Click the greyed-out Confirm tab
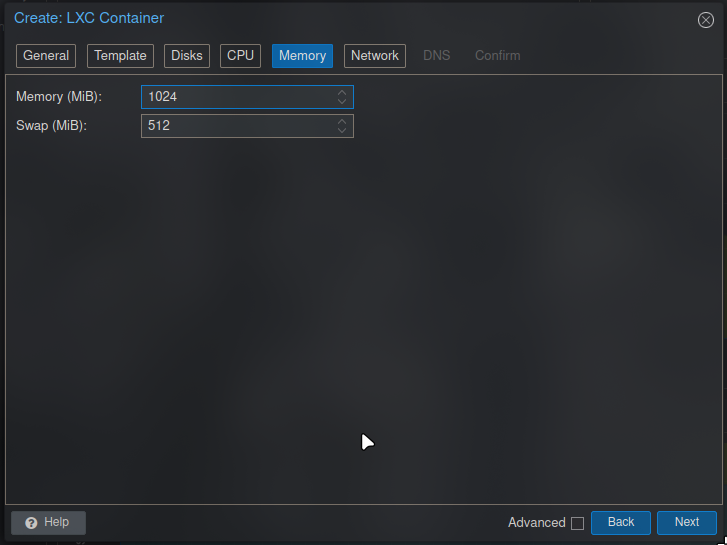The width and height of the screenshot is (727, 545). [497, 56]
